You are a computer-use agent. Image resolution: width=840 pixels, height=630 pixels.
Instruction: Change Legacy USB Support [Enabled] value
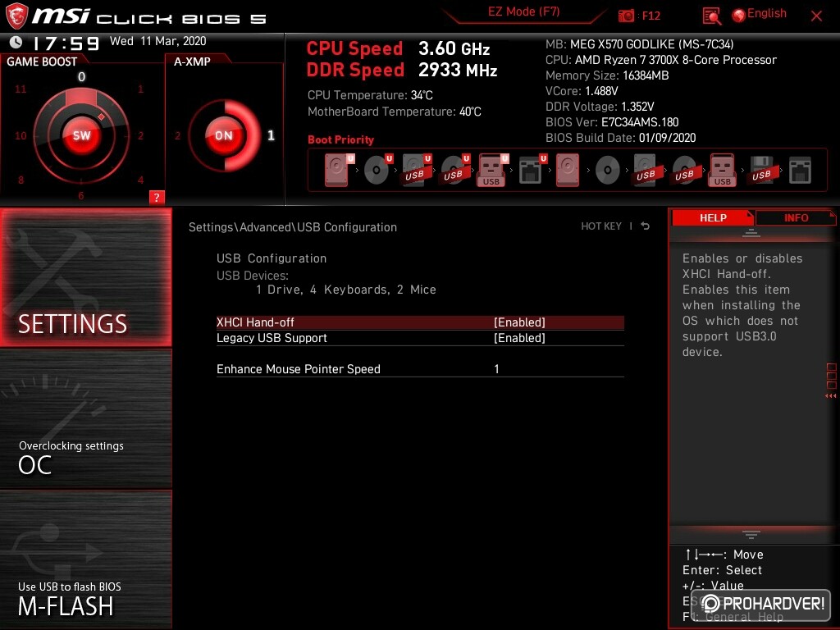[519, 338]
